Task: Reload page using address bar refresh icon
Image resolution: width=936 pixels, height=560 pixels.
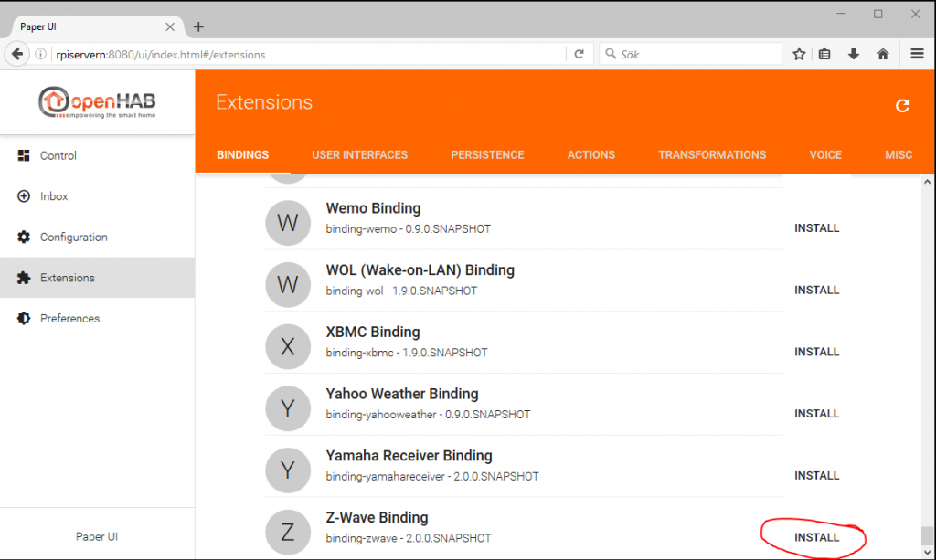Action: pos(579,54)
